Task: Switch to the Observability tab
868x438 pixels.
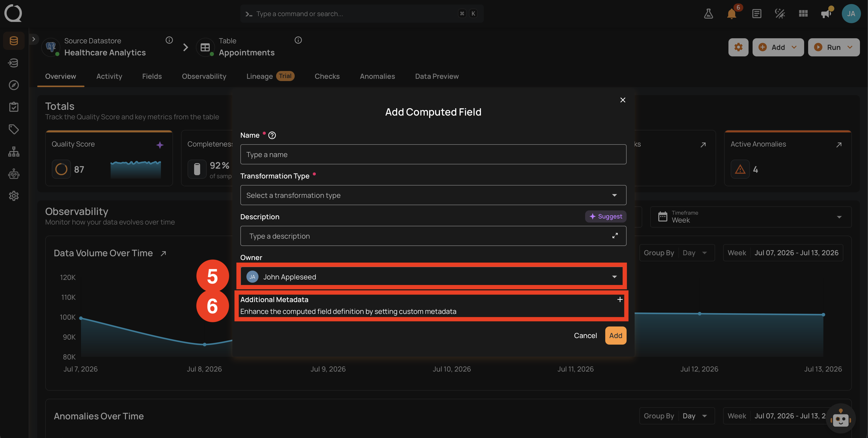Action: [204, 76]
